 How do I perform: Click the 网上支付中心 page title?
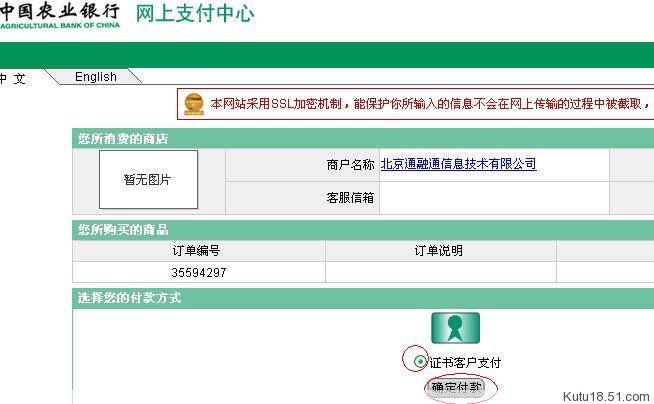(x=195, y=13)
